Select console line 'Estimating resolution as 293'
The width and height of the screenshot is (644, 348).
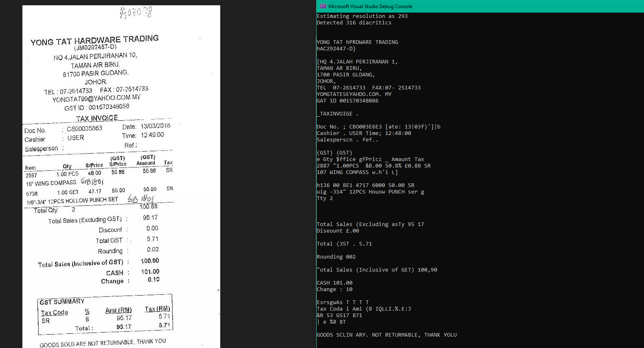362,16
